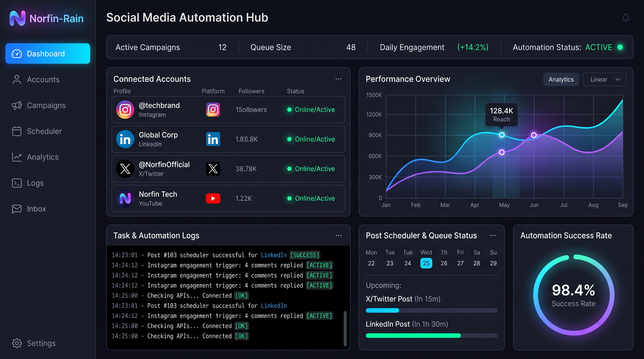
Task: Click the X/Twitter Post progress bar
Action: [432, 310]
